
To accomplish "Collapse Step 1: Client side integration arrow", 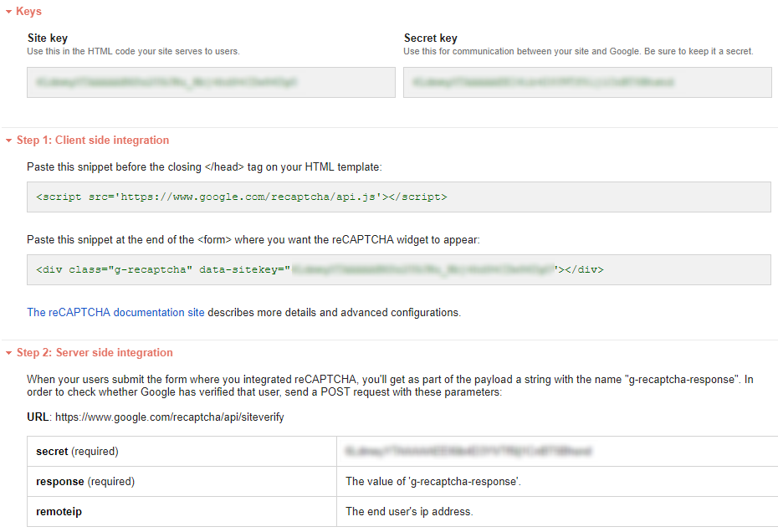I will click(x=9, y=141).
